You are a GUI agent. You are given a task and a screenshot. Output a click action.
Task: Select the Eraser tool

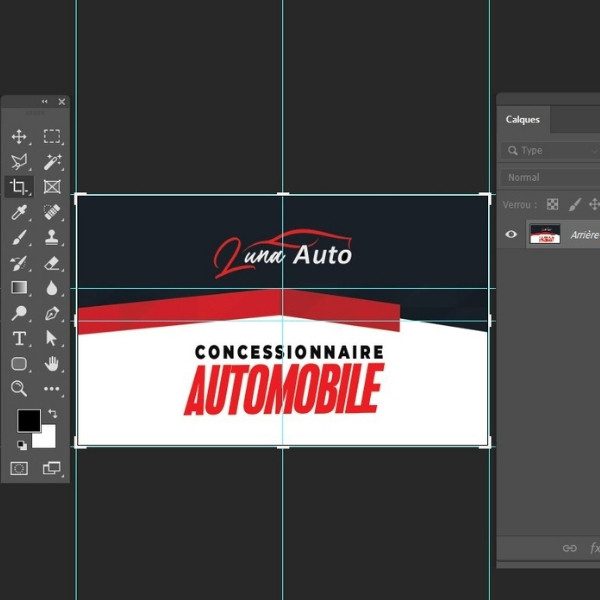(x=52, y=263)
